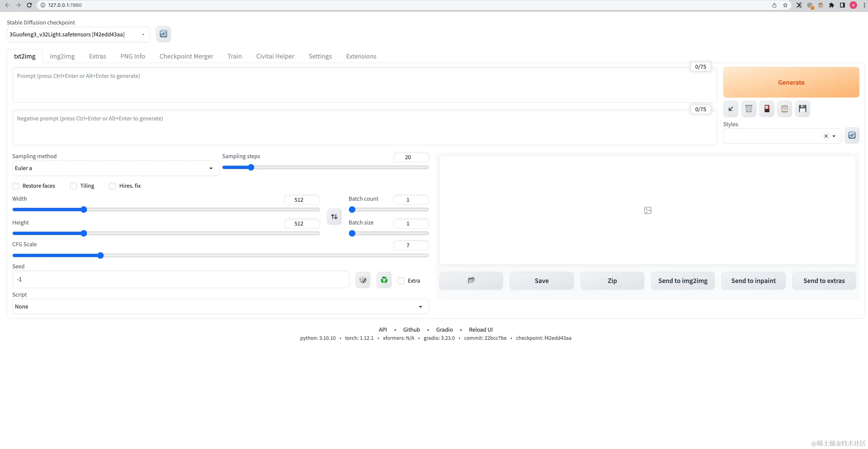The height and width of the screenshot is (449, 868).
Task: Open the Script dropdown
Action: point(220,307)
